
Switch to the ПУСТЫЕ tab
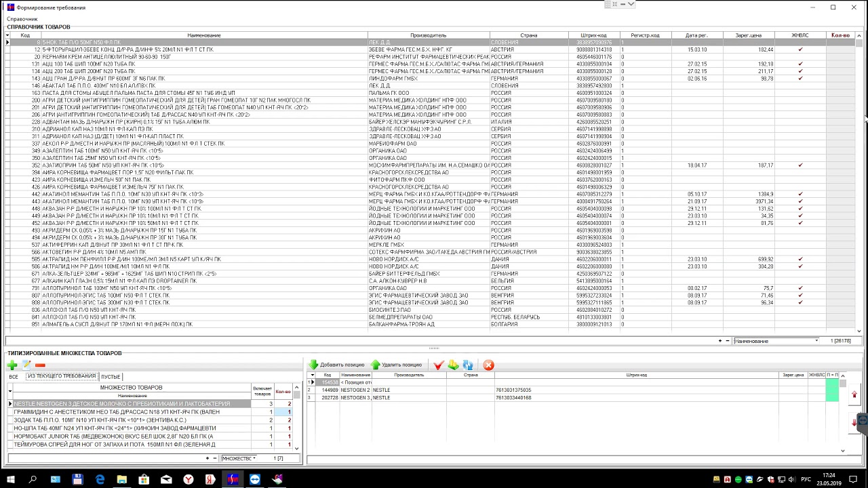(x=111, y=377)
